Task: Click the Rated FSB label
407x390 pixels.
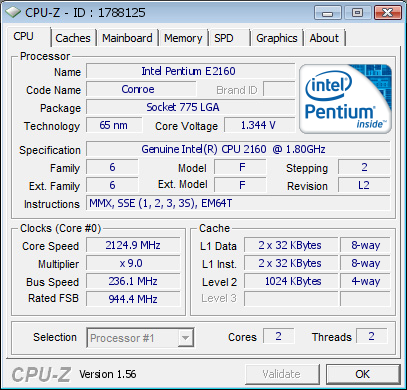Action: click(x=53, y=298)
